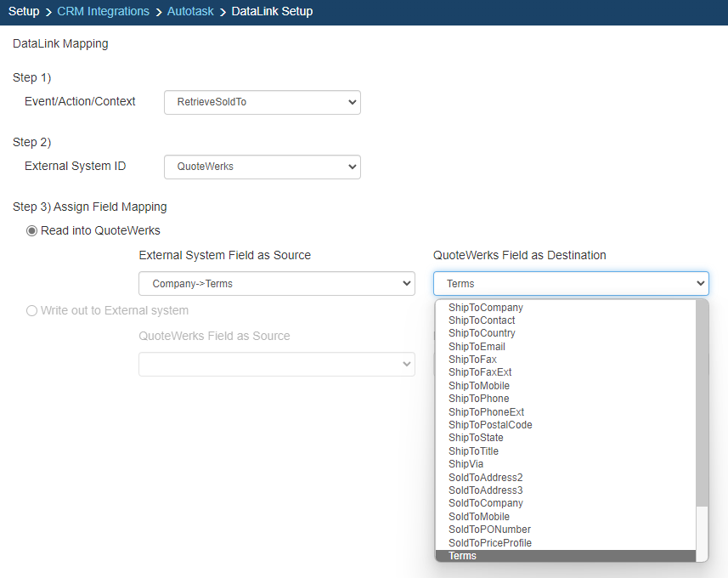Choose ShipToState from the dropdown list
This screenshot has width=728, height=578.
(x=476, y=438)
